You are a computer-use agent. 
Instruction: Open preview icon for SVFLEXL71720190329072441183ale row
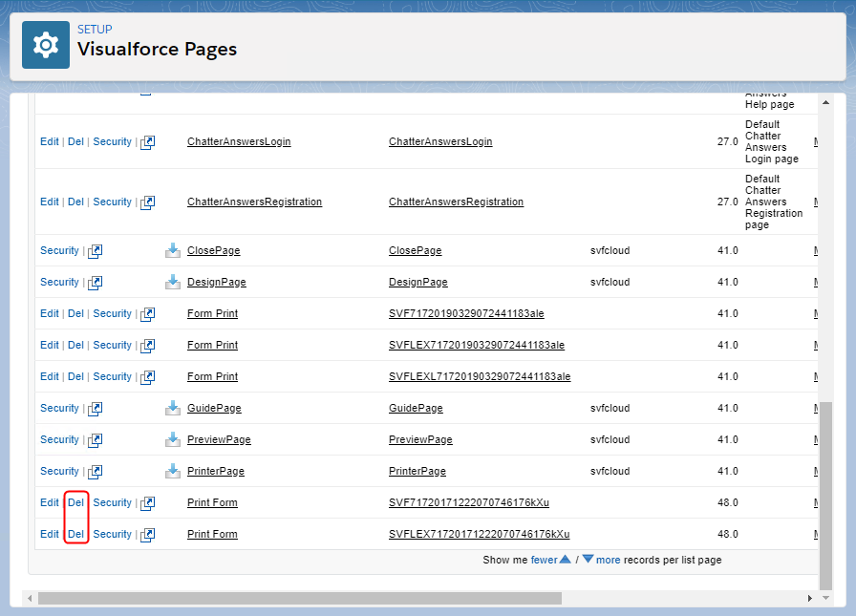click(147, 377)
